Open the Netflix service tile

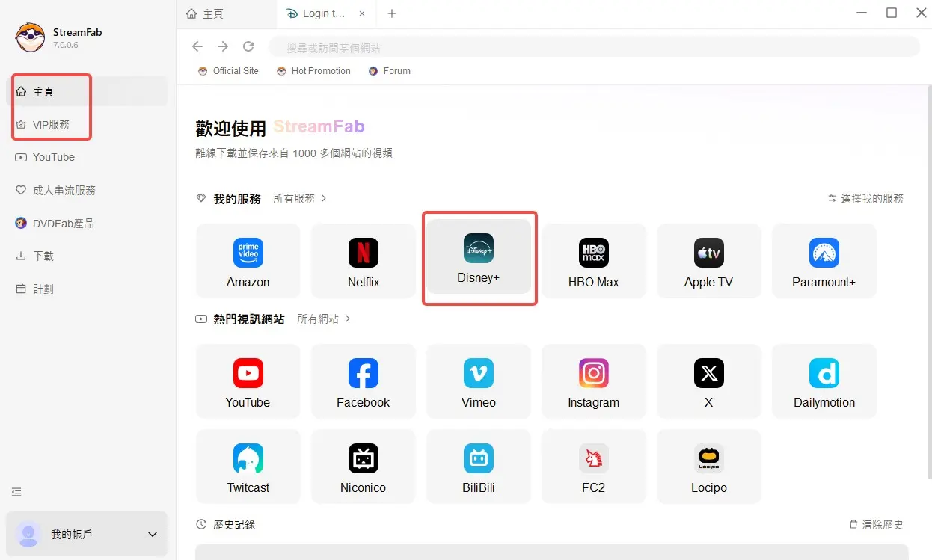tap(364, 261)
